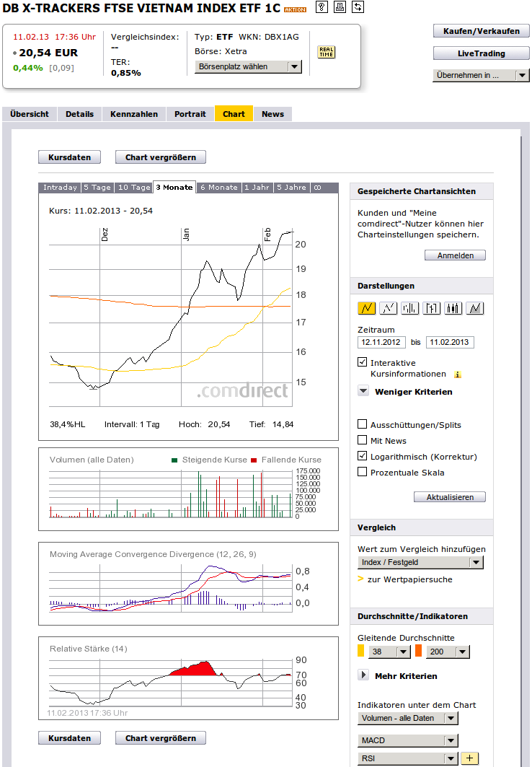Open zur Wertpapiersuche link

pos(410,579)
